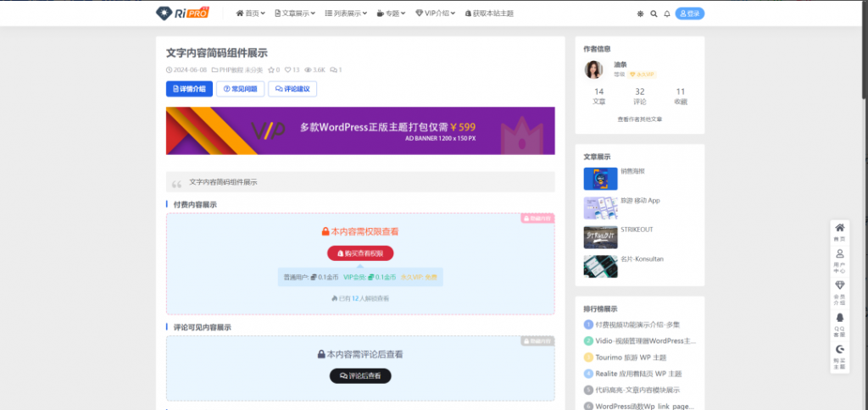Click the 永久VIP badge by author
This screenshot has width=868, height=410.
(643, 75)
